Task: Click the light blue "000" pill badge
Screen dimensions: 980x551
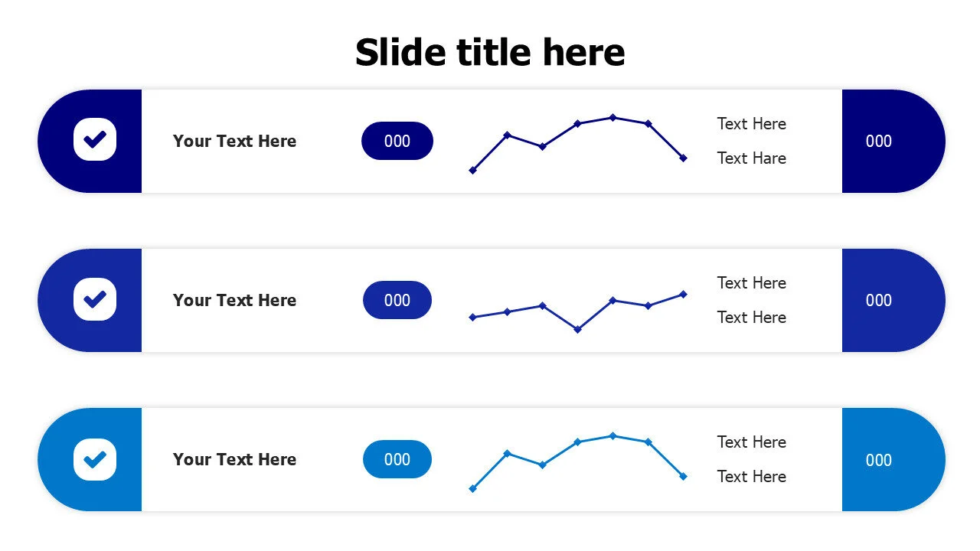Action: (x=397, y=459)
